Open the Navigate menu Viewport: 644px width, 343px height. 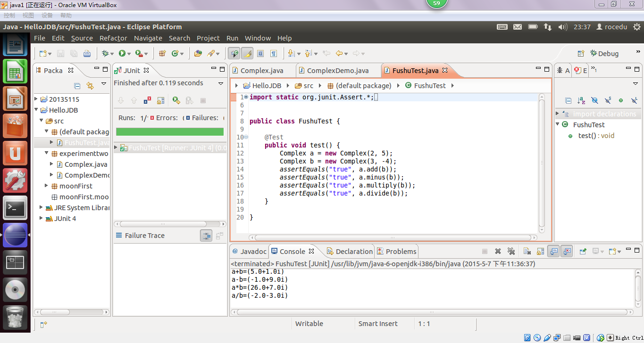coord(148,38)
